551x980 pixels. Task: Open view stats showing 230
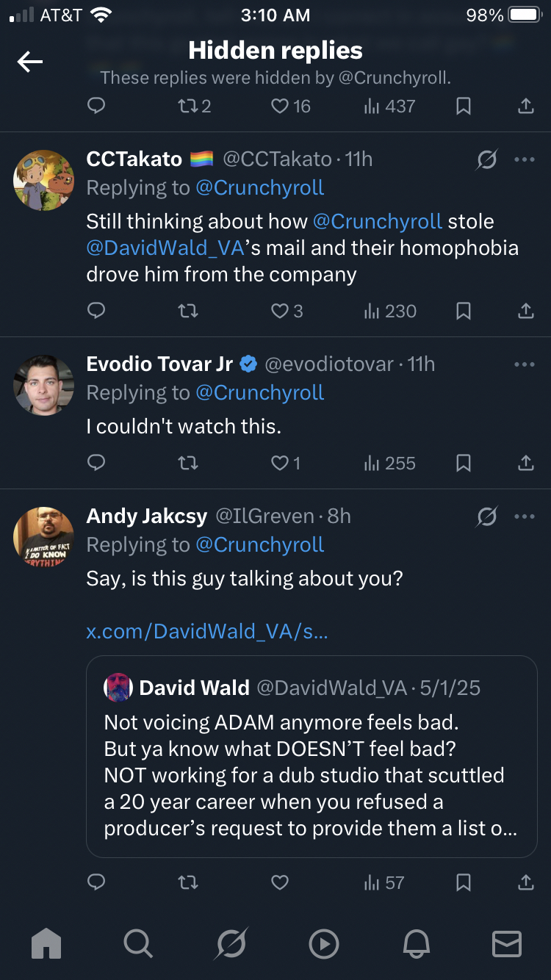[390, 311]
